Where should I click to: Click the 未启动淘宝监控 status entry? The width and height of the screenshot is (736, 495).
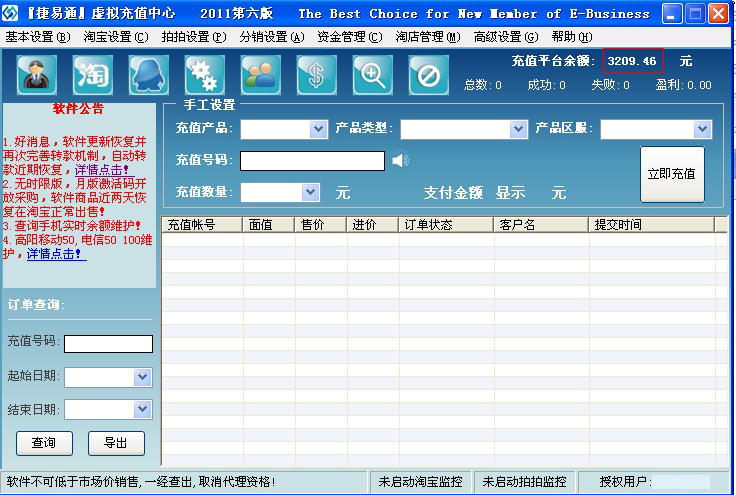coord(420,482)
